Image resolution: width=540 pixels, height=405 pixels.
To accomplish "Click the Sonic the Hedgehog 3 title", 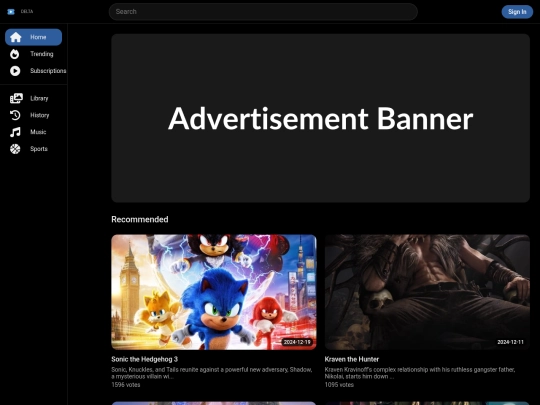I will (144, 359).
